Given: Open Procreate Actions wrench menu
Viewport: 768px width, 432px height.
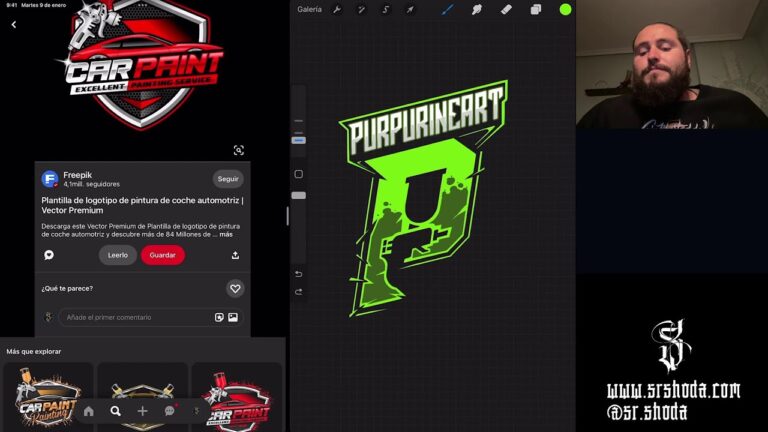Looking at the screenshot, I should click(x=337, y=9).
